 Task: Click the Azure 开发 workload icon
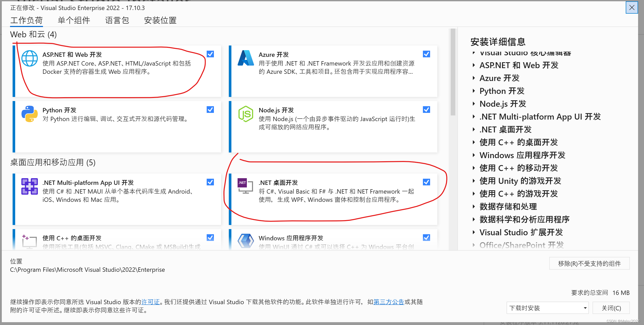coord(246,58)
